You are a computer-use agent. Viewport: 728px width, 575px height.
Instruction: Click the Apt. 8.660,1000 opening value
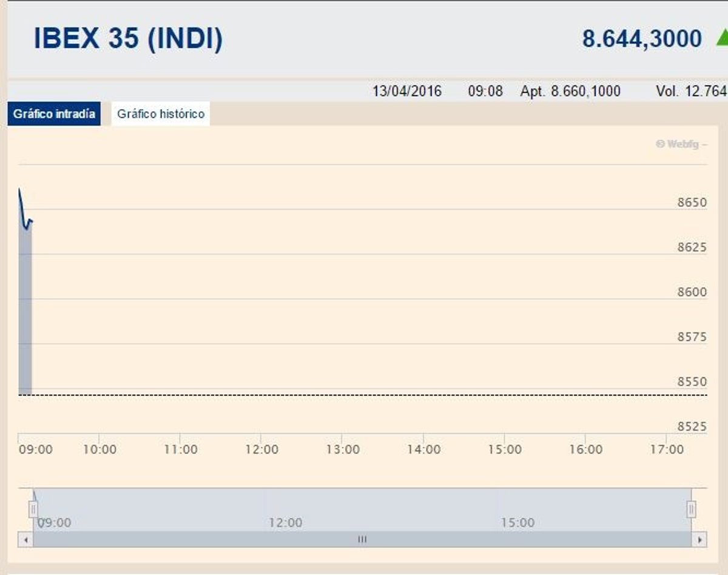click(570, 92)
